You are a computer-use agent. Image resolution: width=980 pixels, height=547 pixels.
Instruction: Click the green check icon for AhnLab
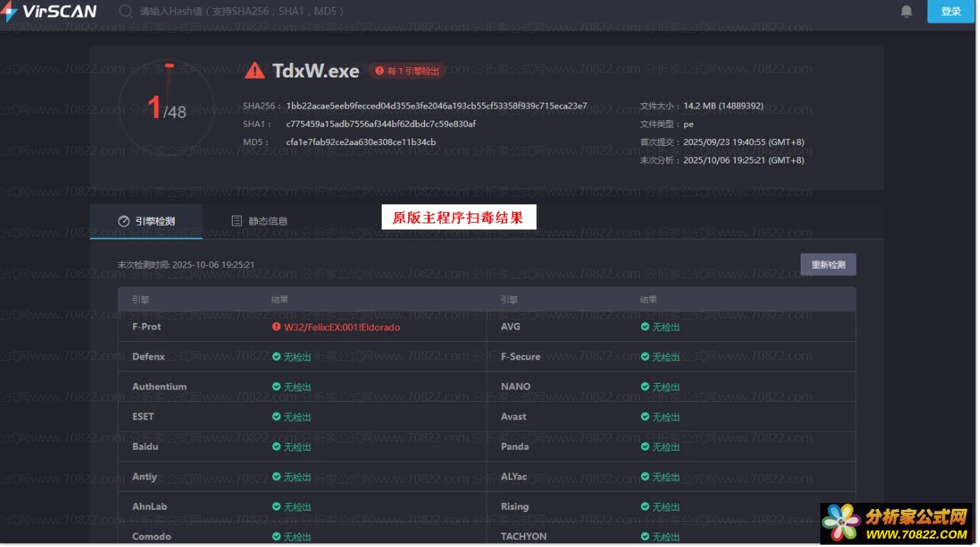tap(277, 506)
